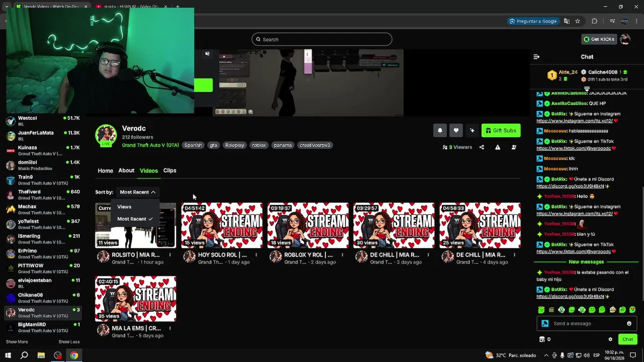Click Show Less in sidebar
Image resolution: width=644 pixels, height=362 pixels.
pos(69,342)
